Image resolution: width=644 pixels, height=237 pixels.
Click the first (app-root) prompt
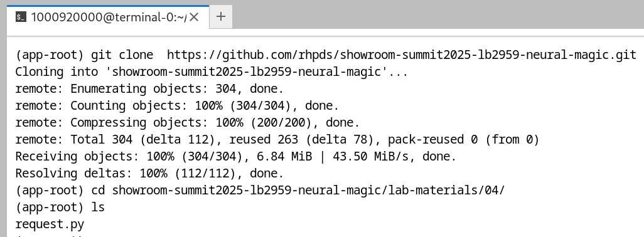tap(50, 55)
